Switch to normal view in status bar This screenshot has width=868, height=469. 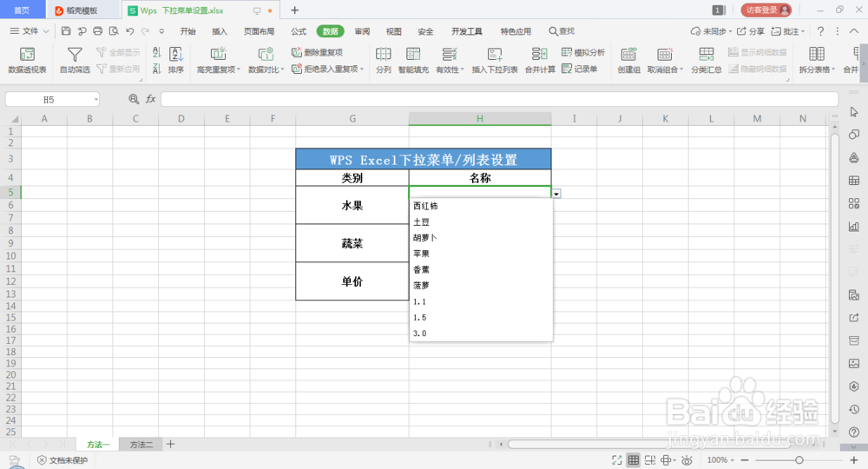tap(634, 460)
